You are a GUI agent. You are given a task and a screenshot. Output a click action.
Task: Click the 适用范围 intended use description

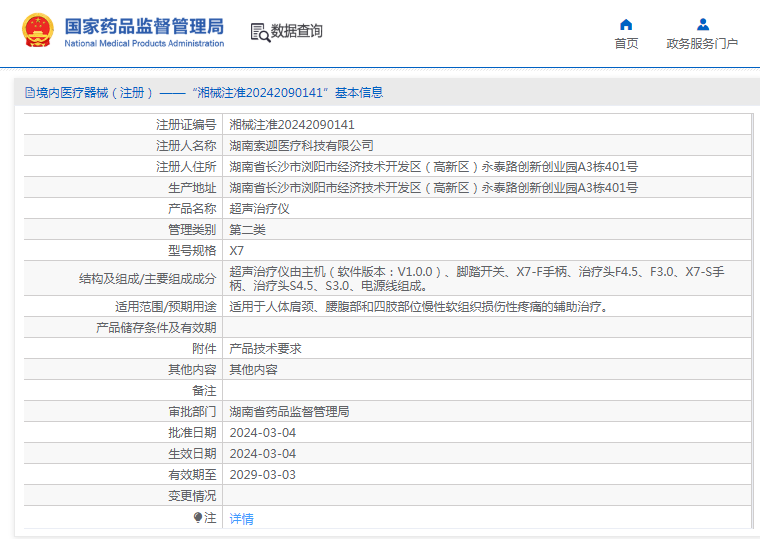coord(419,306)
